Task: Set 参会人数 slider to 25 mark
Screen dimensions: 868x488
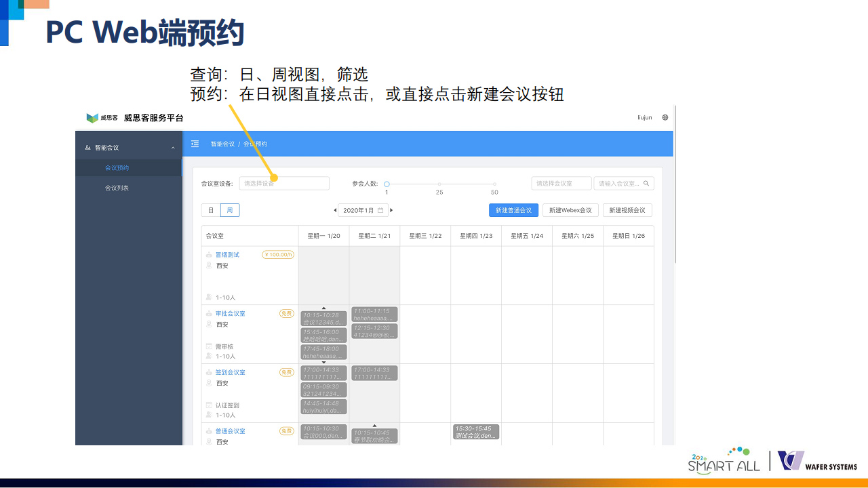Action: click(439, 184)
